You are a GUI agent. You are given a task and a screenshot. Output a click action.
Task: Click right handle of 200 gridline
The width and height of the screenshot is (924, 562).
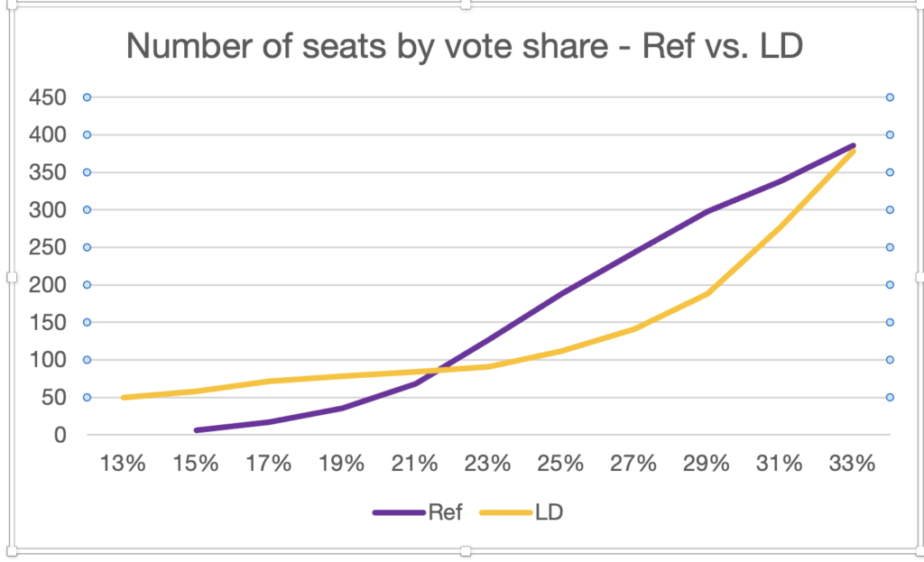click(x=890, y=284)
